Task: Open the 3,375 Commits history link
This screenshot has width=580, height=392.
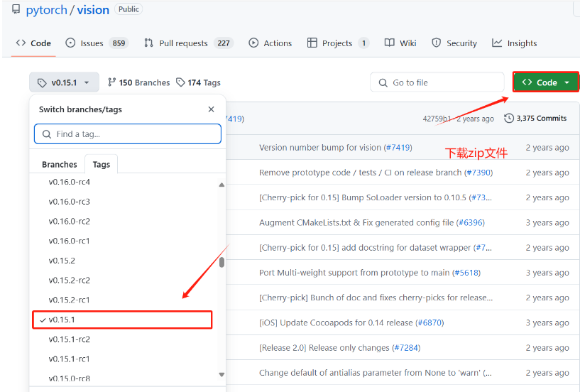Action: pos(535,118)
